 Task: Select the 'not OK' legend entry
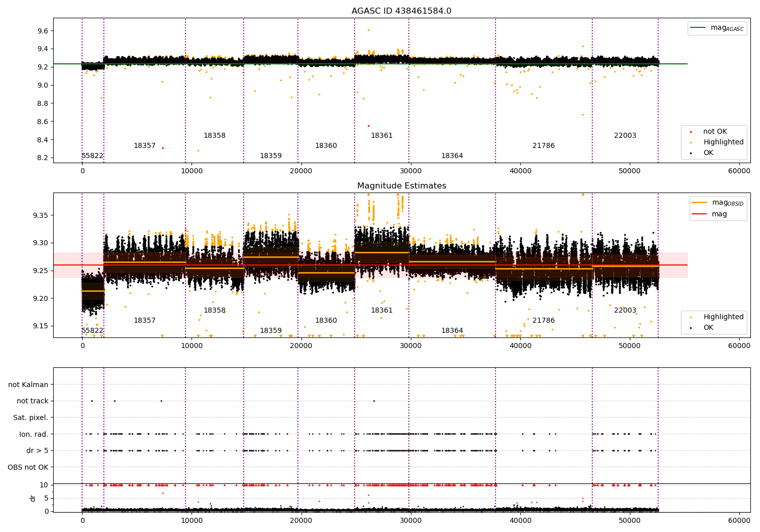(715, 132)
